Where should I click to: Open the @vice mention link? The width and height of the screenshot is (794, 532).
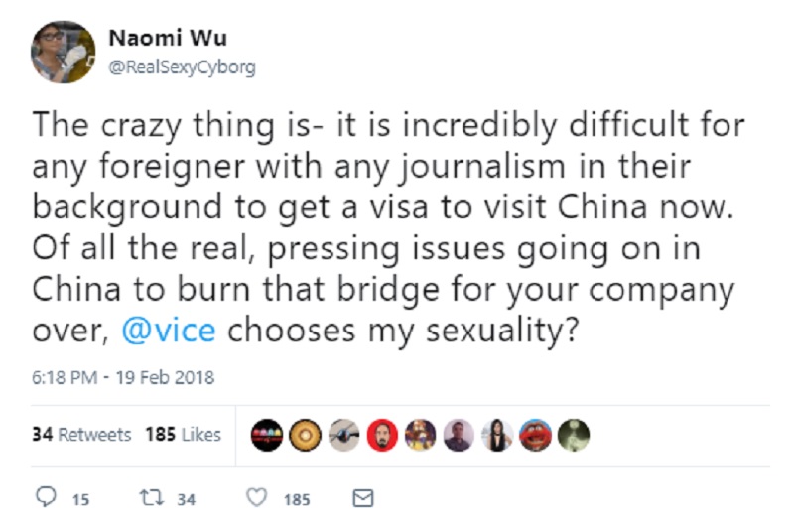click(169, 331)
